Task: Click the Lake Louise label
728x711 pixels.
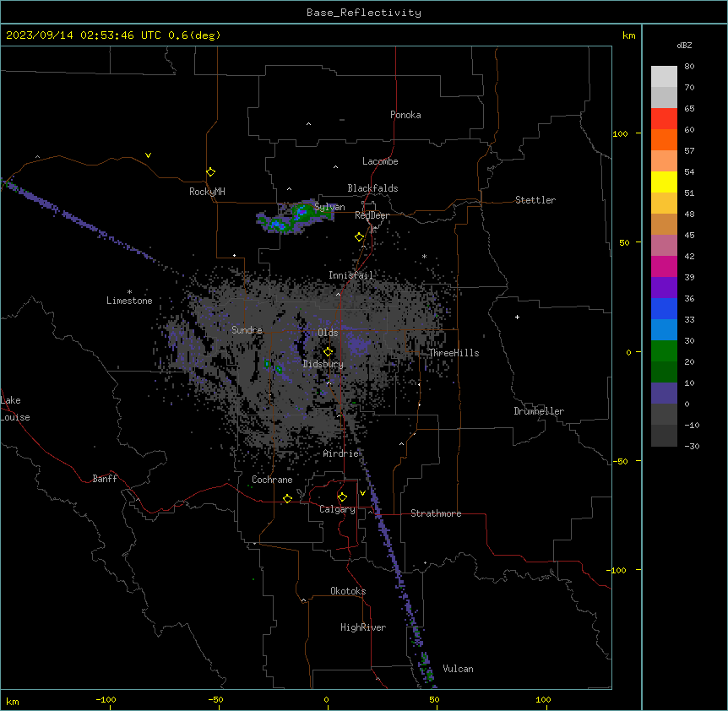Action: (x=15, y=409)
